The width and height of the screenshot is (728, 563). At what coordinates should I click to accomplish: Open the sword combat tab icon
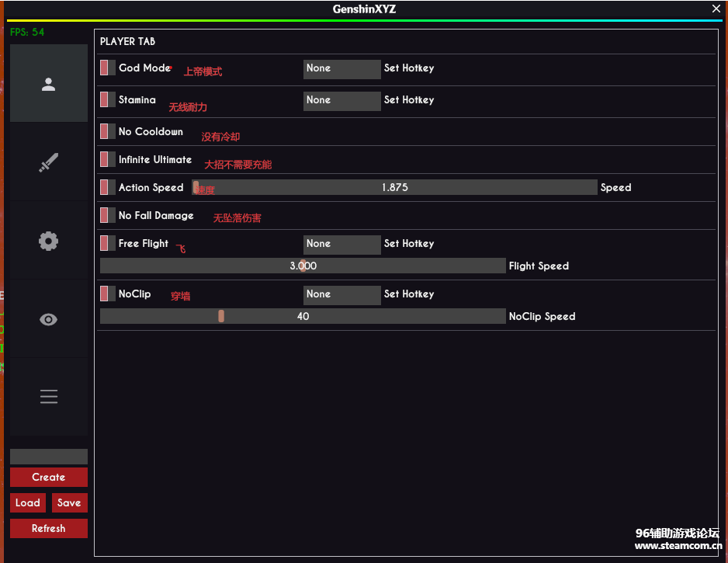[49, 162]
